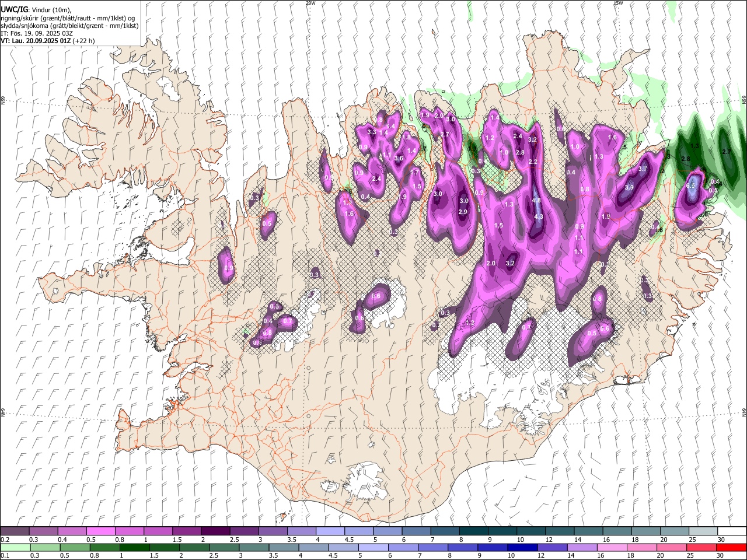Image resolution: width=747 pixels, height=560 pixels.
Task: Click the 'UWC/IG' title text
Action: coord(14,10)
